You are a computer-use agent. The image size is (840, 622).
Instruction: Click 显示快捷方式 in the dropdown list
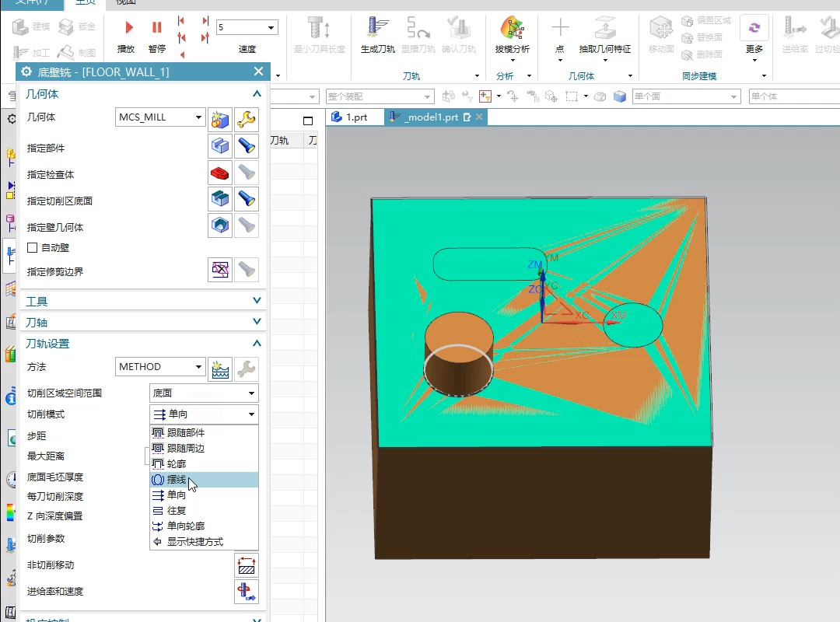tap(204, 542)
